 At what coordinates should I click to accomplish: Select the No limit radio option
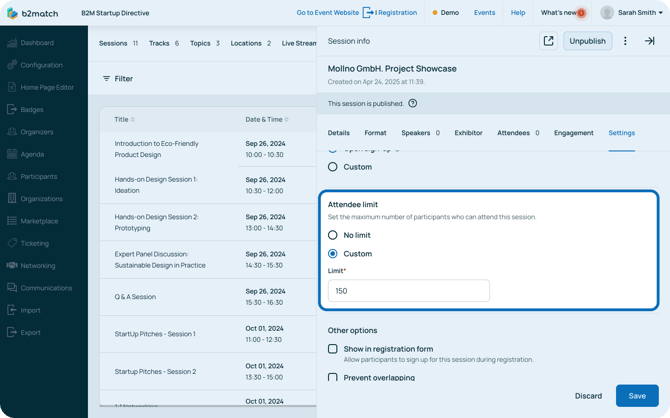coord(332,235)
